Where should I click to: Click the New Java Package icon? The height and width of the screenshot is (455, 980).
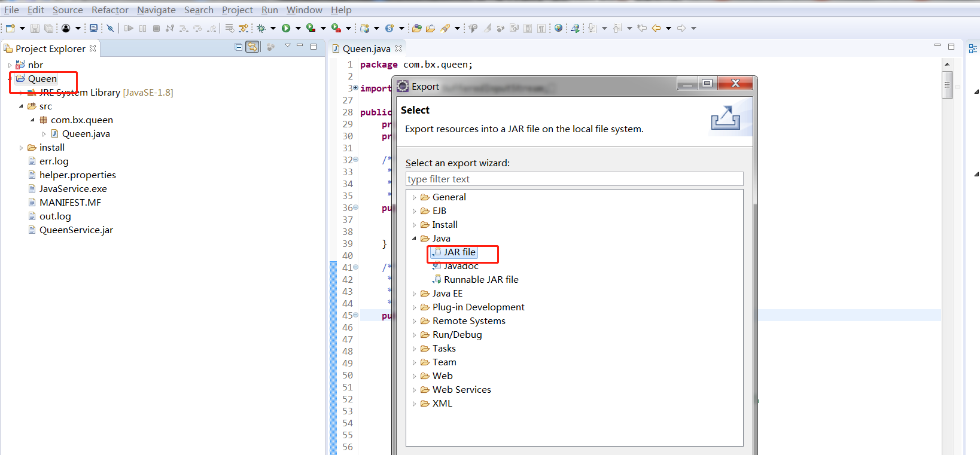(364, 28)
